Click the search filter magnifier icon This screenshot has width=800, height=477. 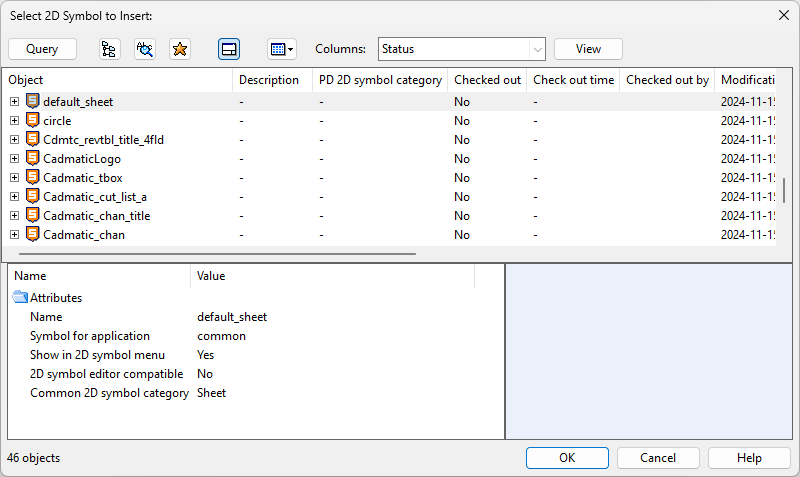coord(145,49)
